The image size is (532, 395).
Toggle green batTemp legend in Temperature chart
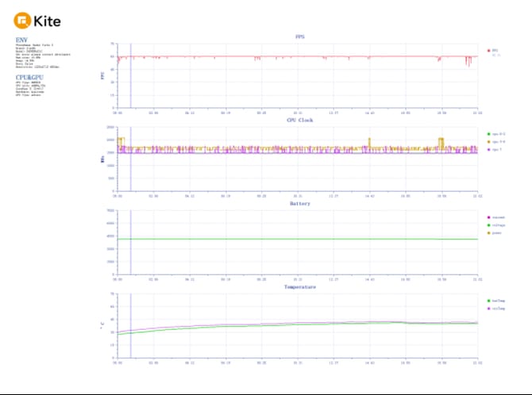tap(496, 301)
